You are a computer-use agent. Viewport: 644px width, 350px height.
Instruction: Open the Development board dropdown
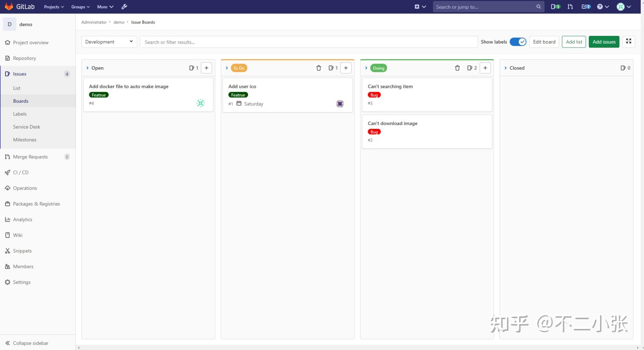click(x=109, y=42)
